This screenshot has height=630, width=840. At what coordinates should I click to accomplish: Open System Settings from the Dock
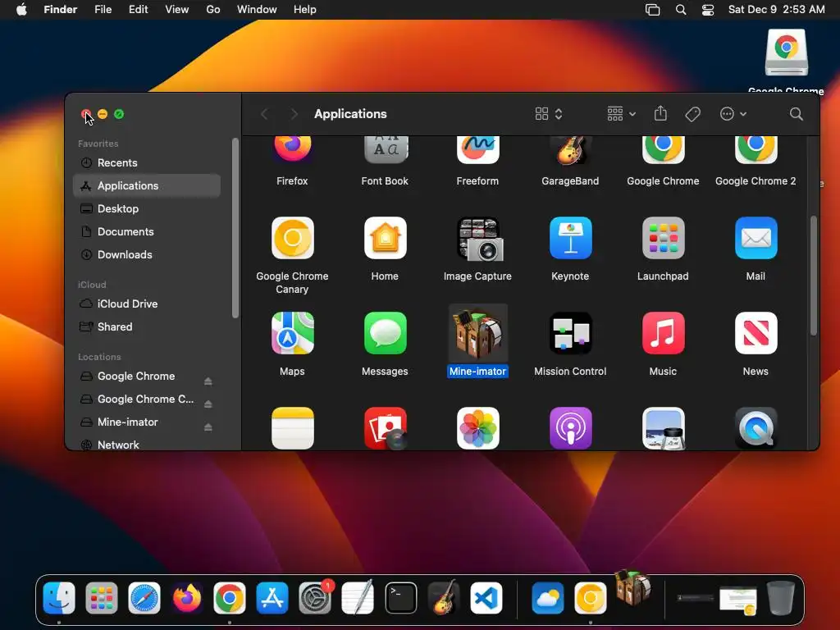(x=315, y=598)
